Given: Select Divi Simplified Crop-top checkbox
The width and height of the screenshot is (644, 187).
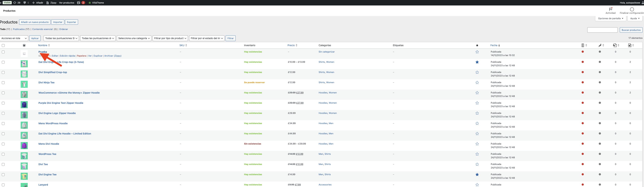Looking at the screenshot, I should click(x=3, y=72).
